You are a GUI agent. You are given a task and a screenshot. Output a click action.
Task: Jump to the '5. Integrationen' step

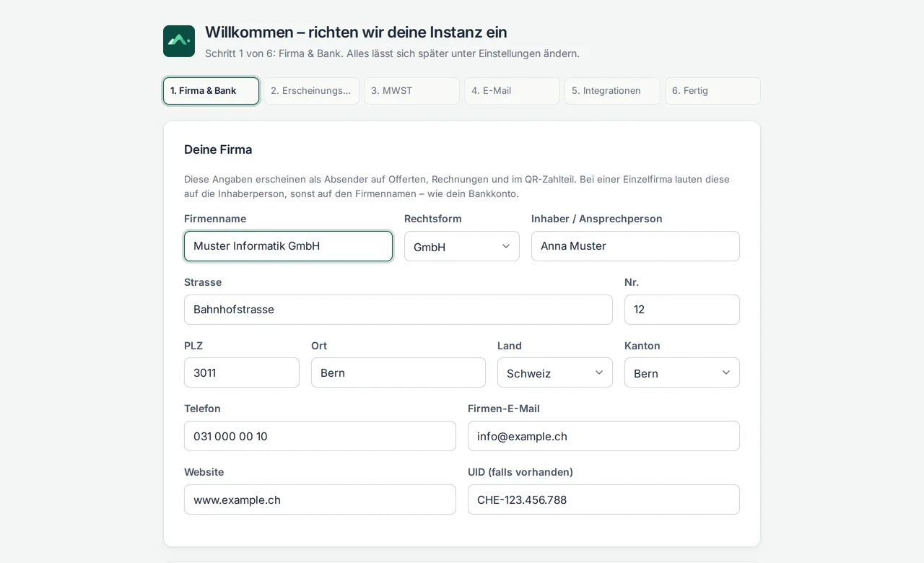click(x=612, y=91)
